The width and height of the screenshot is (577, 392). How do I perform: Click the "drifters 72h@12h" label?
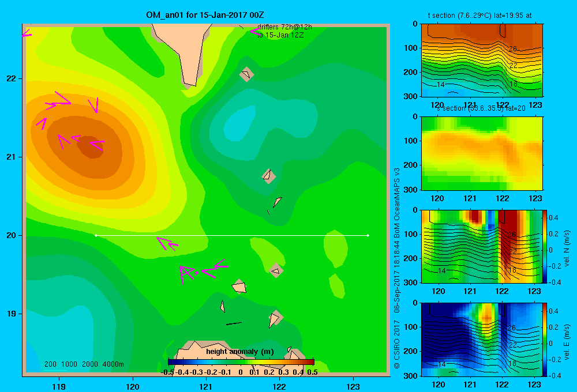click(x=284, y=27)
